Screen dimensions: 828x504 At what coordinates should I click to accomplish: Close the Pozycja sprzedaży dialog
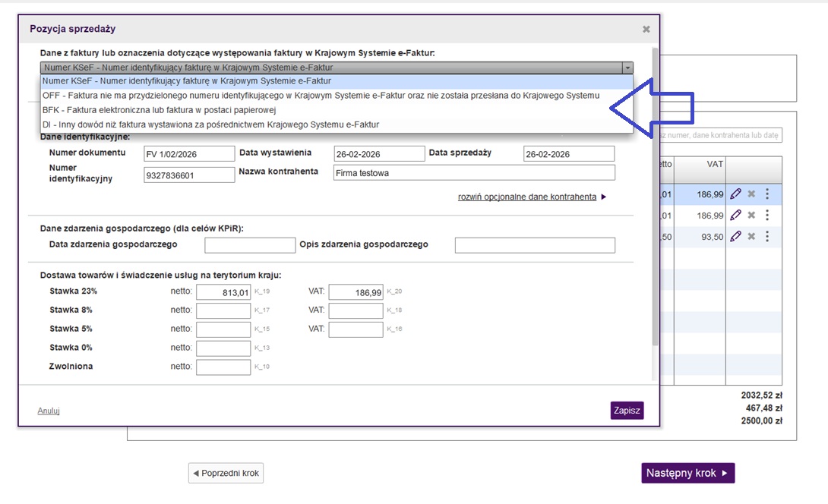[x=646, y=30]
